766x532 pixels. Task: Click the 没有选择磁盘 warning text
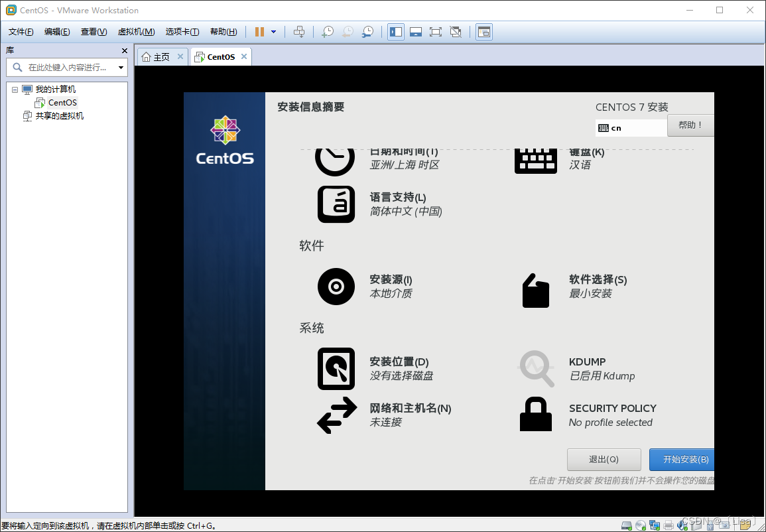401,375
